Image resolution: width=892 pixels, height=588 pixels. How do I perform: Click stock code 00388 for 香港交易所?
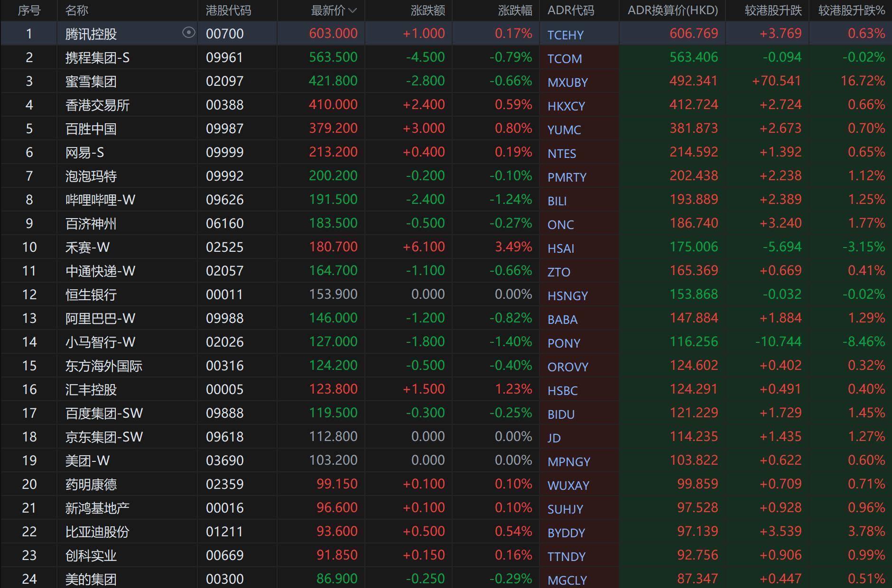[x=224, y=105]
